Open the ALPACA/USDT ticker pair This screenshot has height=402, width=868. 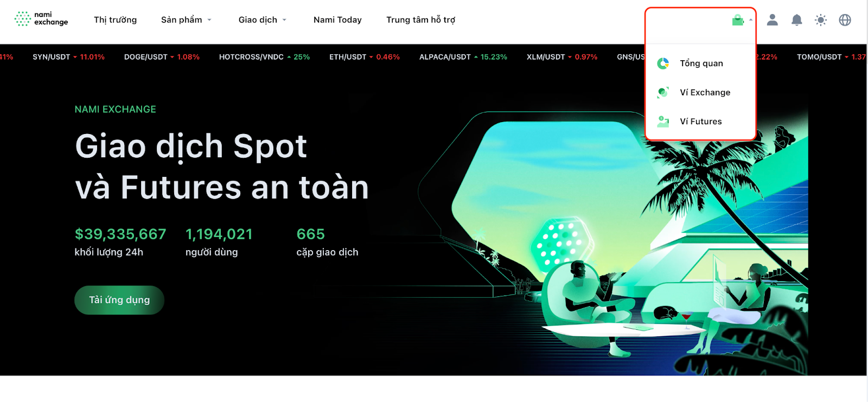pyautogui.click(x=463, y=57)
